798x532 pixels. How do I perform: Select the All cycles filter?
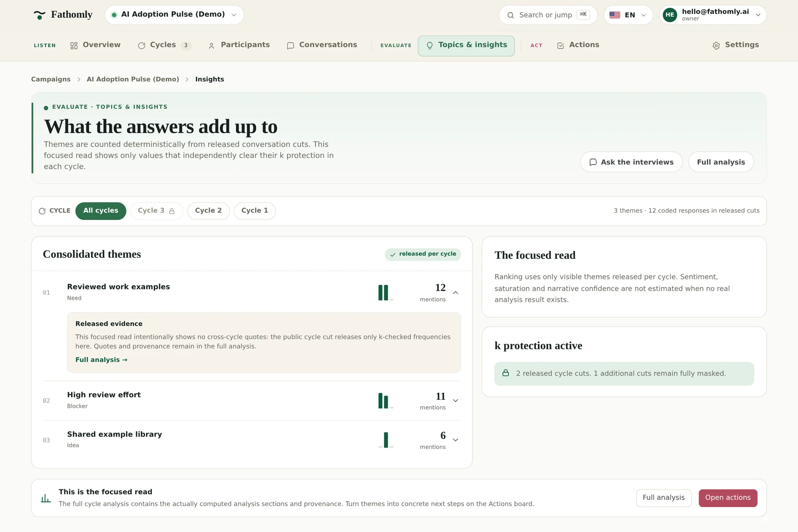click(101, 211)
